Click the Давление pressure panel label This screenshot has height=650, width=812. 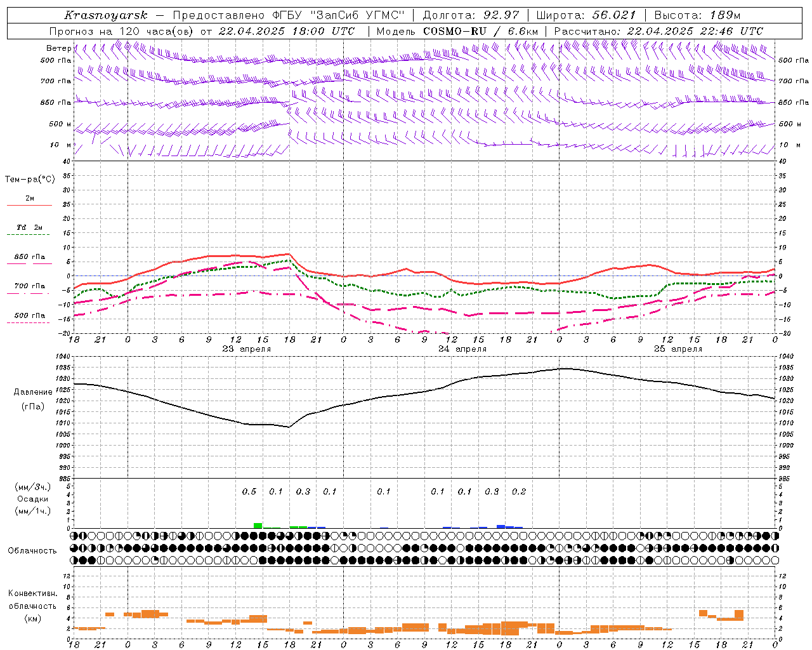(32, 392)
